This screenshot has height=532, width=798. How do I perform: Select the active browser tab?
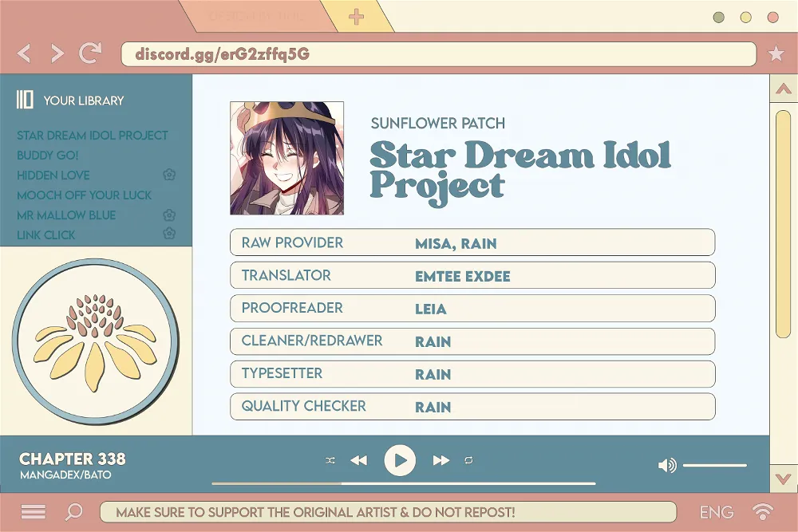click(x=257, y=16)
